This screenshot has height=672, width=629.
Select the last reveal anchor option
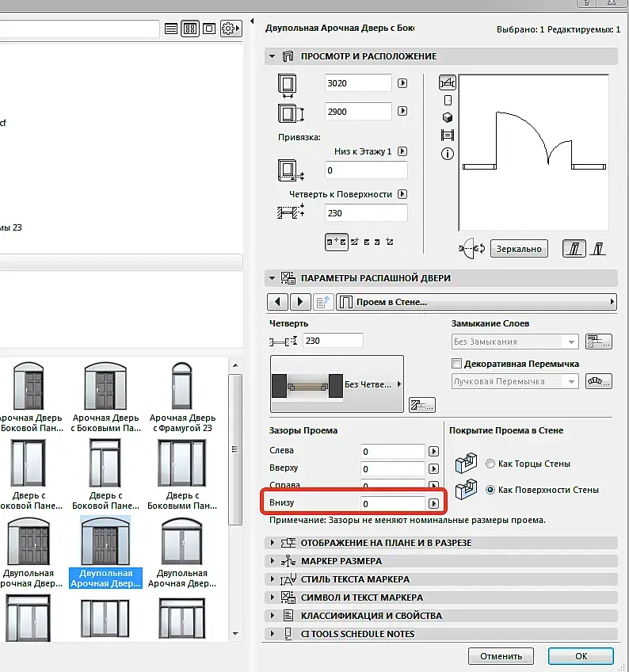tap(390, 242)
